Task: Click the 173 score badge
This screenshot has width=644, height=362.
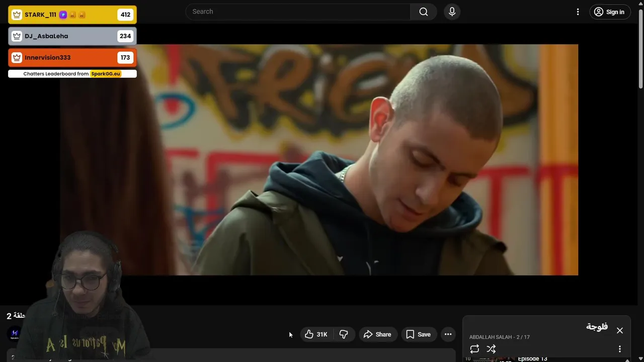Action: pyautogui.click(x=125, y=58)
